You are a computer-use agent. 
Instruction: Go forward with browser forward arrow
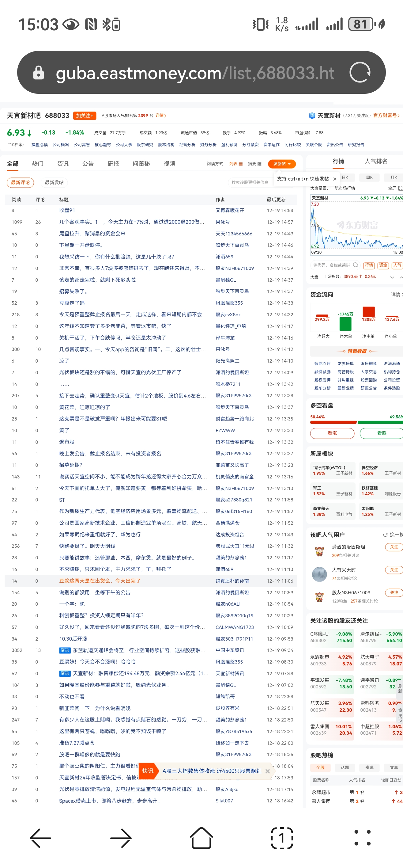(121, 838)
